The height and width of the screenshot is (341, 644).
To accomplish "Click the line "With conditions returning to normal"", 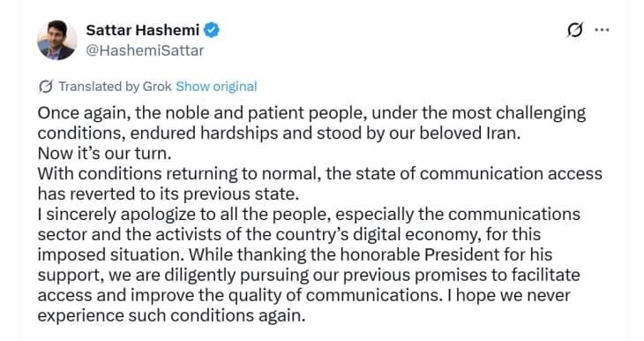I will pyautogui.click(x=320, y=173).
